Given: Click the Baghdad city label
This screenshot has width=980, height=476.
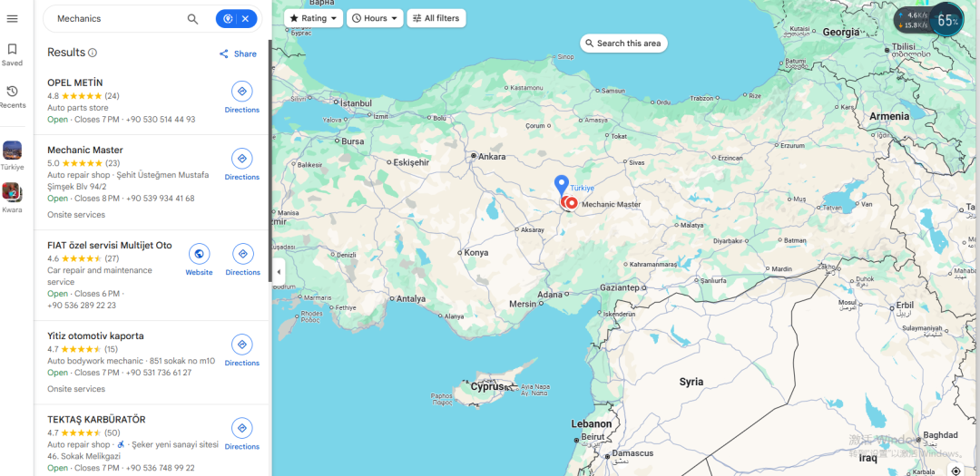Looking at the screenshot, I should click(x=941, y=435).
